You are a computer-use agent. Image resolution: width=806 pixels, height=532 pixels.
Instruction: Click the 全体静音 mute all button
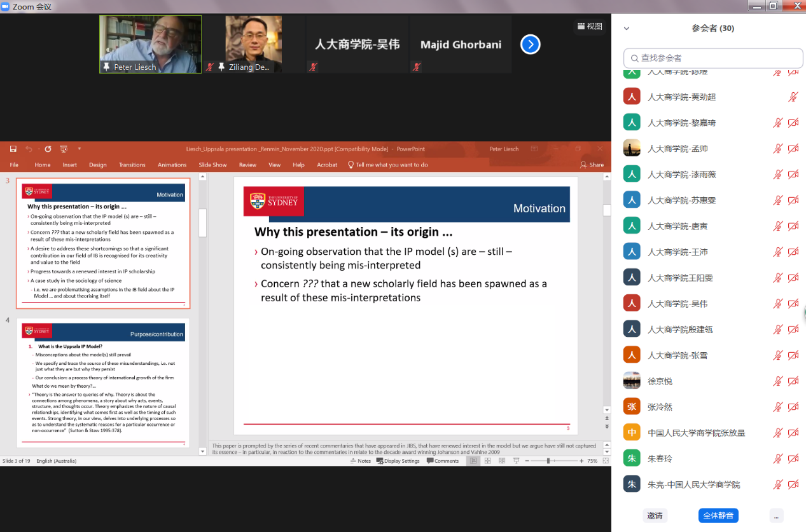718,515
